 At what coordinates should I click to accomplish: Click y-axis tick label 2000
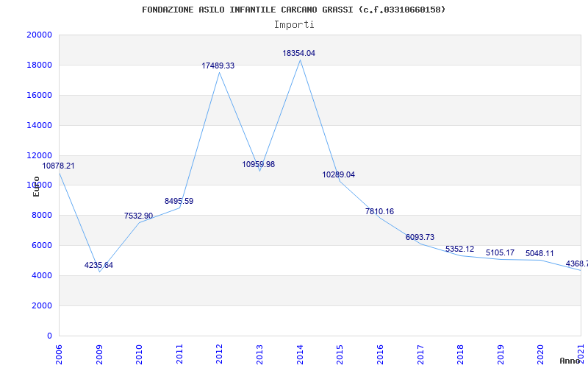(42, 305)
